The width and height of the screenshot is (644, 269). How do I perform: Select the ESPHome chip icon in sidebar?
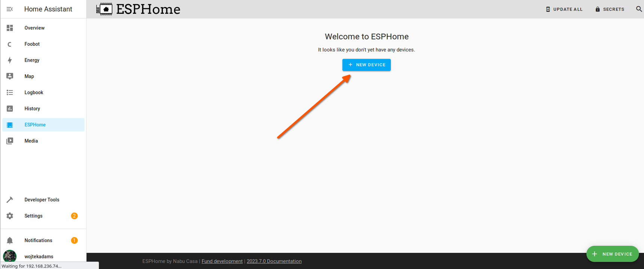[x=10, y=125]
